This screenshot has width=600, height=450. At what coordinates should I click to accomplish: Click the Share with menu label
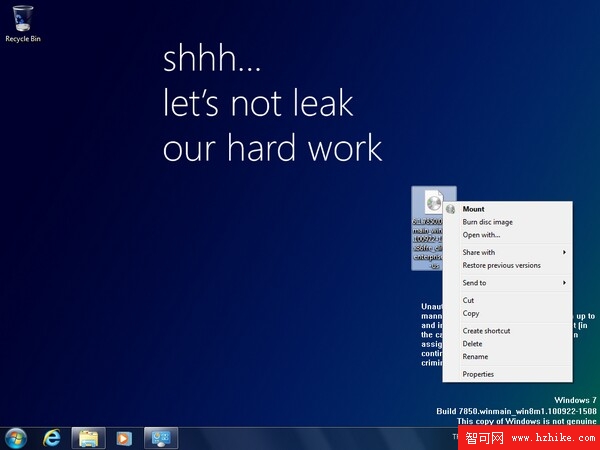click(x=478, y=252)
